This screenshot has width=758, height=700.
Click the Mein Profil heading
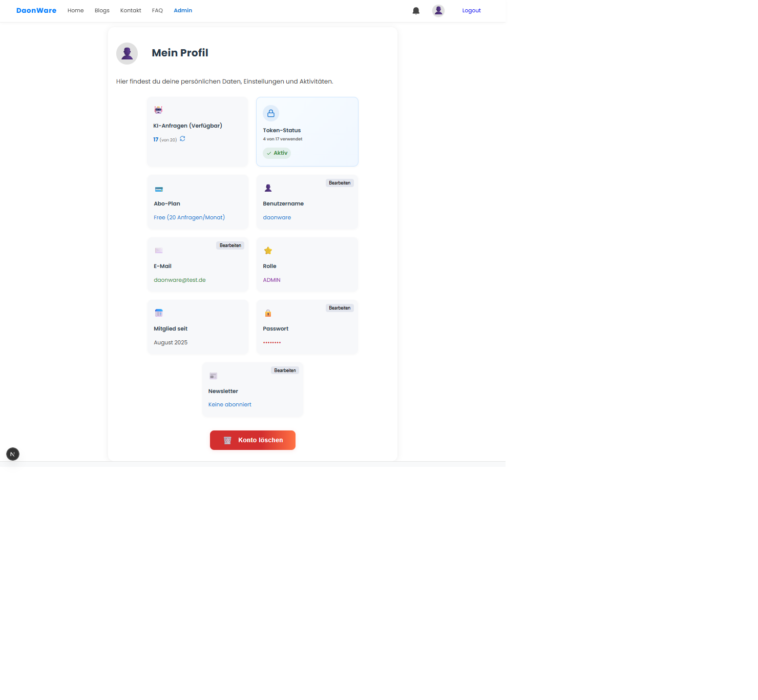180,53
